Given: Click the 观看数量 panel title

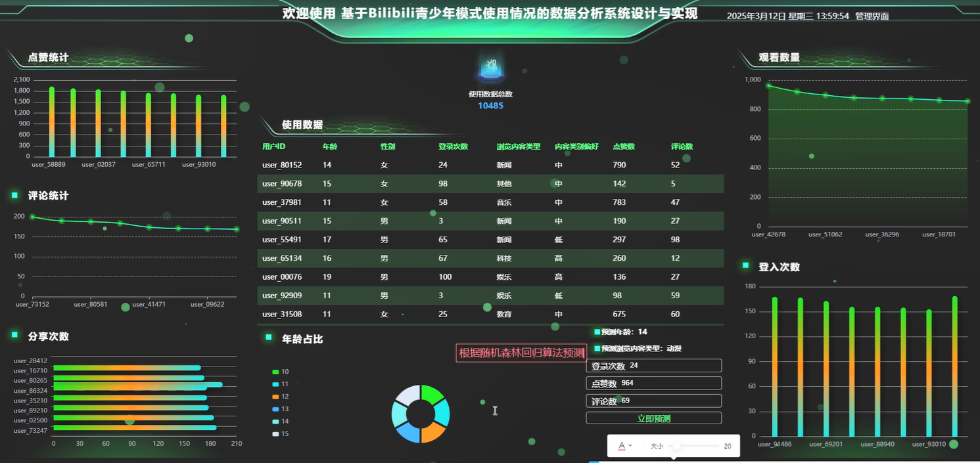Looking at the screenshot, I should 780,57.
